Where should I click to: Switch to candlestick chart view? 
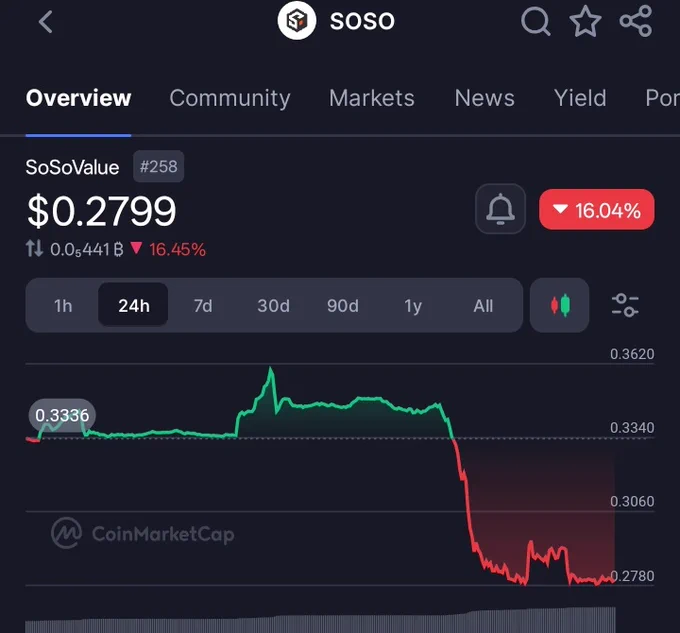click(x=559, y=305)
